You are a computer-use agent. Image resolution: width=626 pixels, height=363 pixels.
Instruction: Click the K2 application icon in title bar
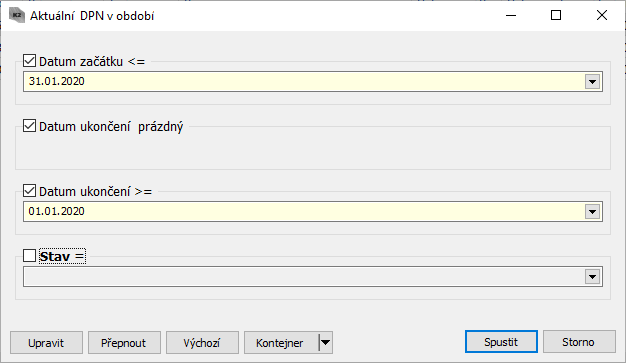tap(17, 16)
